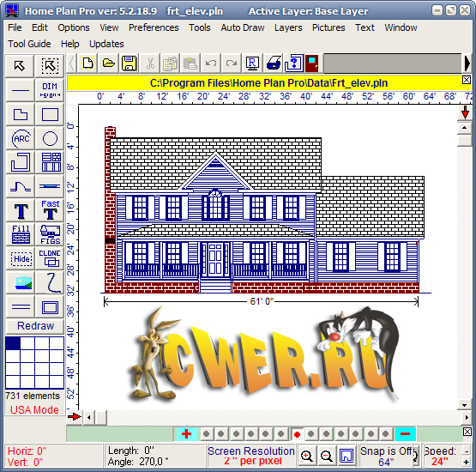Select the circle drawing tool
The image size is (476, 472).
coord(50,139)
